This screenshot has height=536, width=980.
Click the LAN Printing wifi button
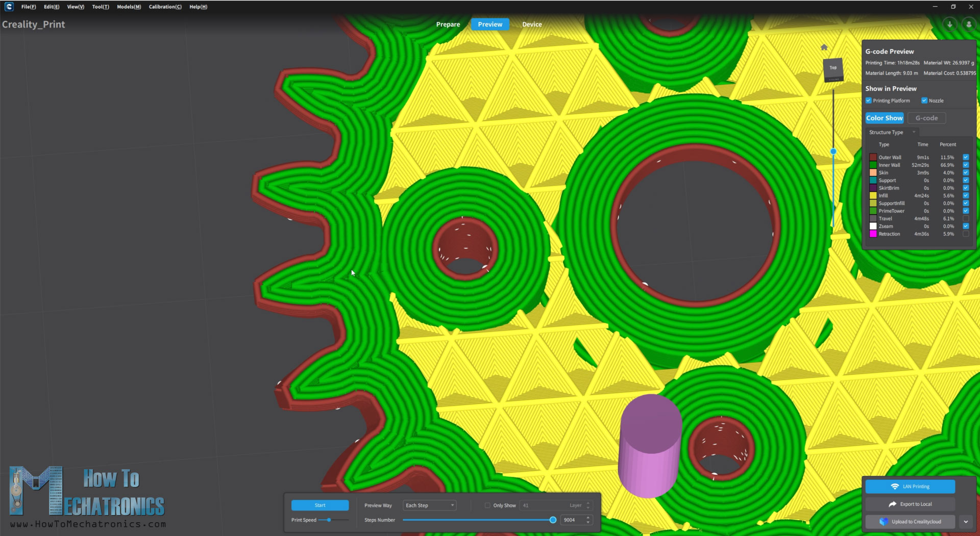coord(910,487)
